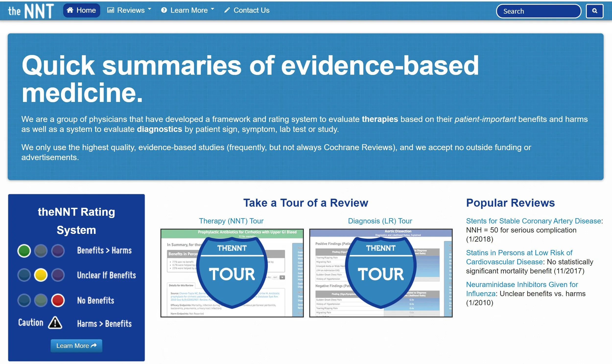Open the Therapy (NNT) Tour link
Image resolution: width=612 pixels, height=364 pixels.
(x=231, y=221)
